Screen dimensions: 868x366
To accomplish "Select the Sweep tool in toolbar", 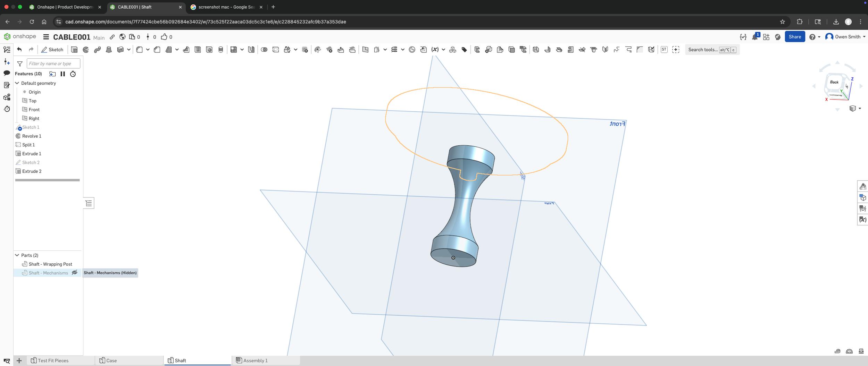I will point(97,50).
